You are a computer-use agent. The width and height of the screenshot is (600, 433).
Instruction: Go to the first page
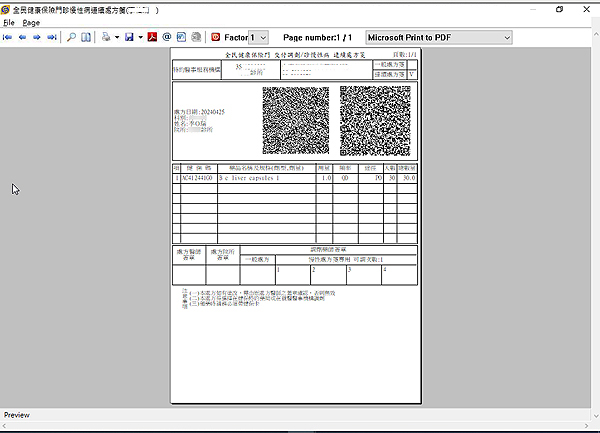[x=8, y=37]
